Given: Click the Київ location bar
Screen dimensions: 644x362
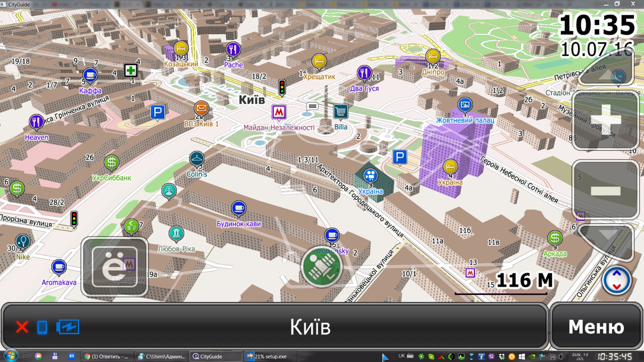Looking at the screenshot, I should [310, 327].
